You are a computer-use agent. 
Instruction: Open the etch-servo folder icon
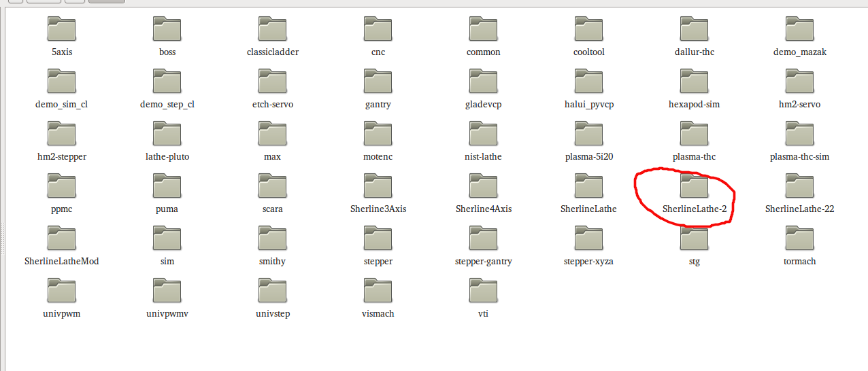pyautogui.click(x=272, y=81)
